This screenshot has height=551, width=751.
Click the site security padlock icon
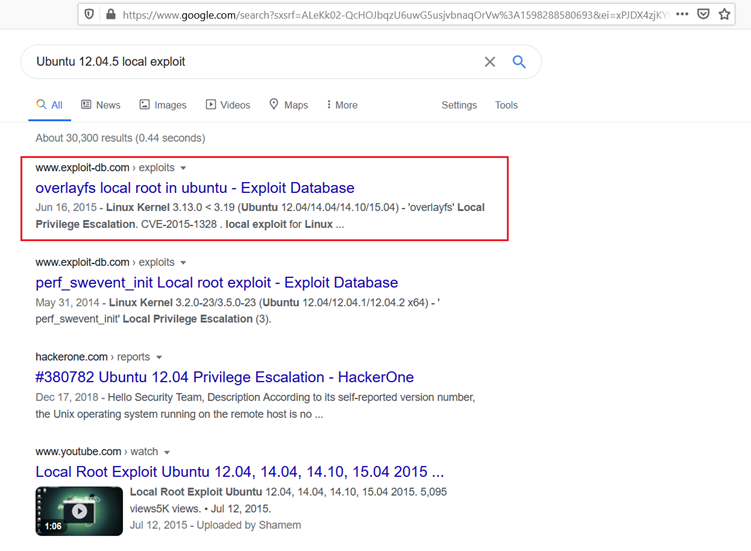pyautogui.click(x=110, y=15)
